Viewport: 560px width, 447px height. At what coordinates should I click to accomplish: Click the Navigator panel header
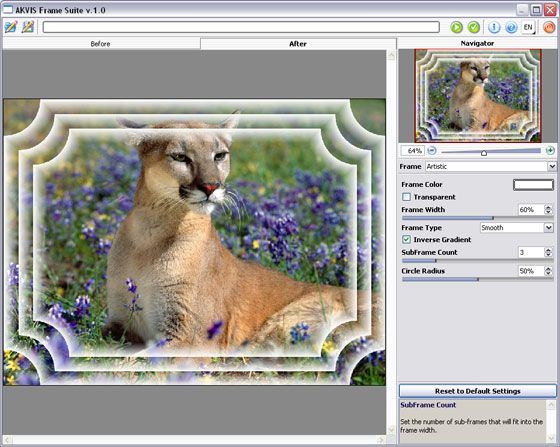[x=477, y=43]
